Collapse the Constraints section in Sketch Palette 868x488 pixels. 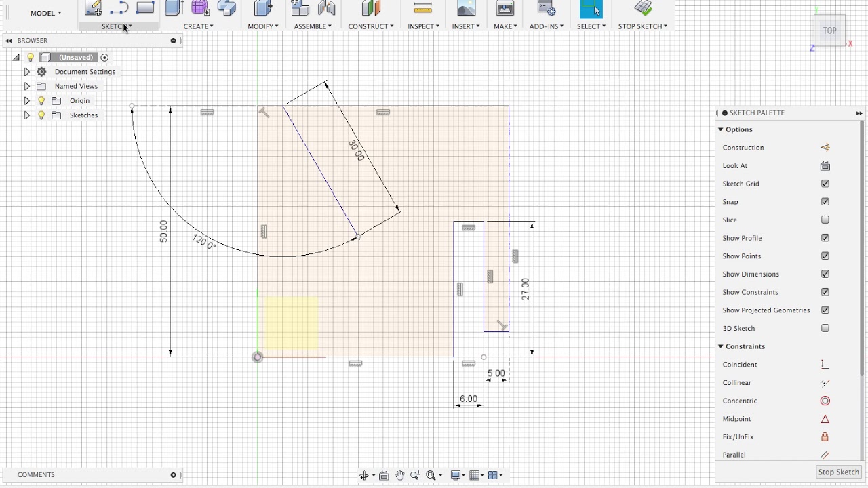pyautogui.click(x=721, y=346)
